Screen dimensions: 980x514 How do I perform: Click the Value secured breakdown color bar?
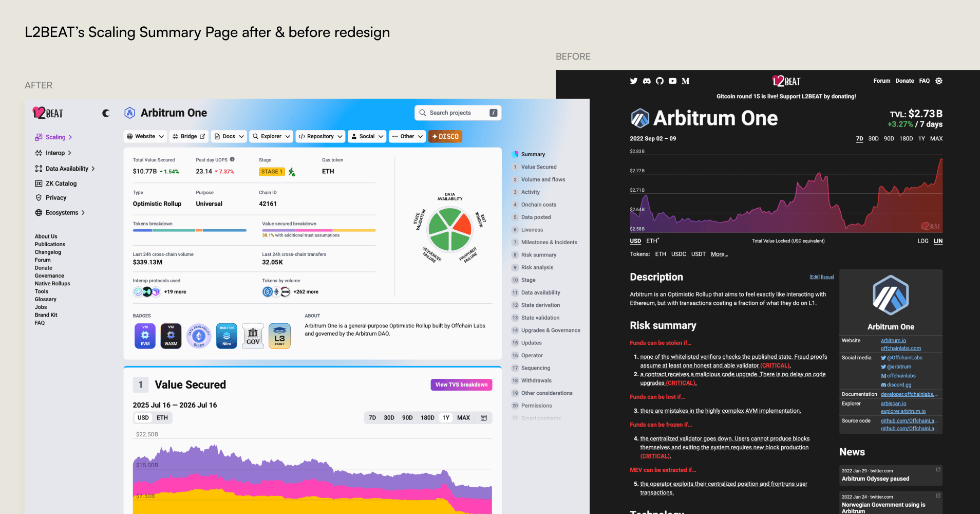click(x=319, y=230)
